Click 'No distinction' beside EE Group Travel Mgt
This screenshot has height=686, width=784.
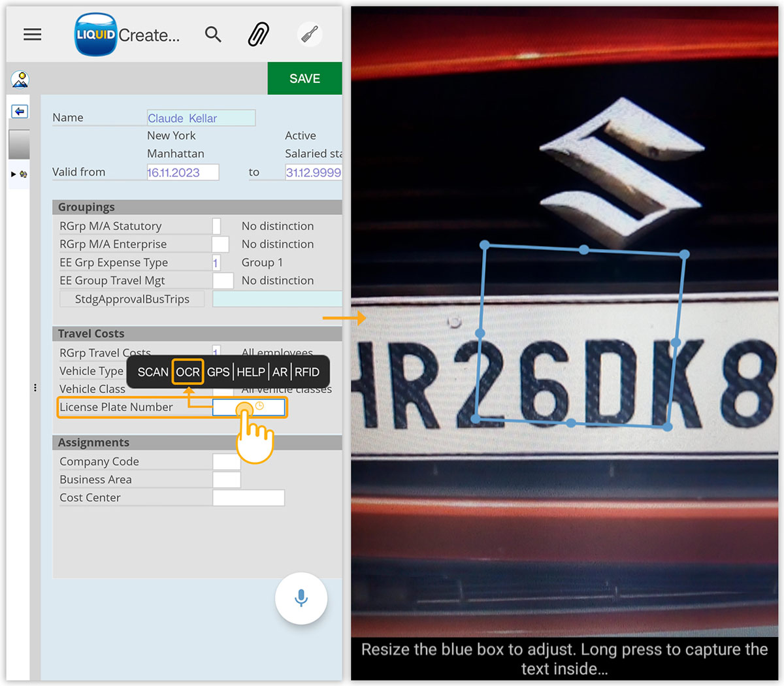click(x=278, y=281)
